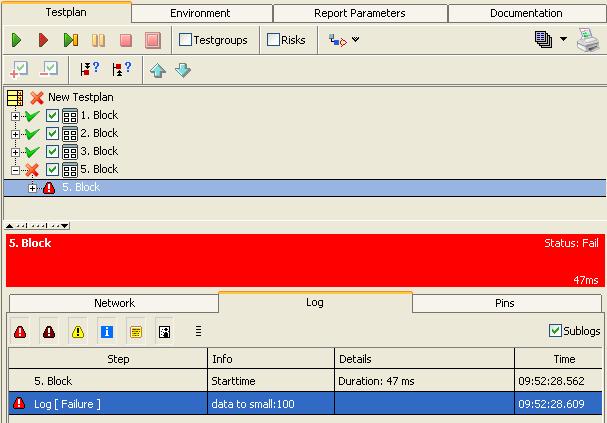Viewport: 607px width, 423px height.
Task: Toggle the red failure log filter
Action: pos(19,331)
